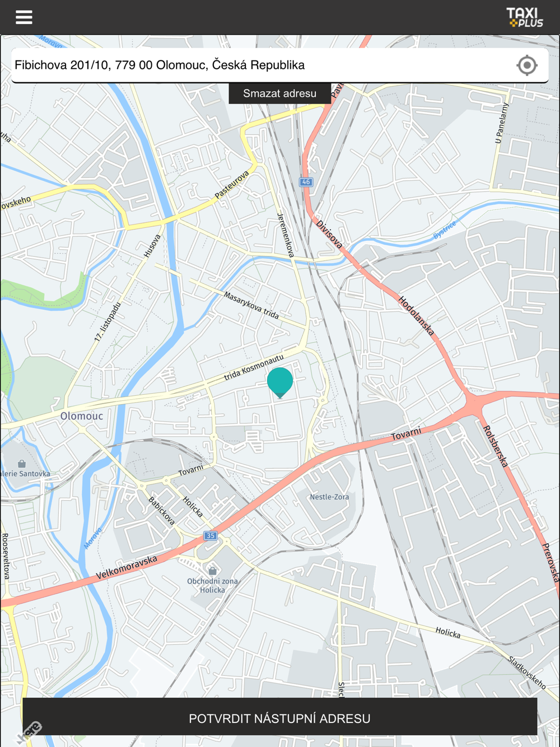This screenshot has width=560, height=747.
Task: Locate me with the GPS target icon
Action: (x=527, y=66)
